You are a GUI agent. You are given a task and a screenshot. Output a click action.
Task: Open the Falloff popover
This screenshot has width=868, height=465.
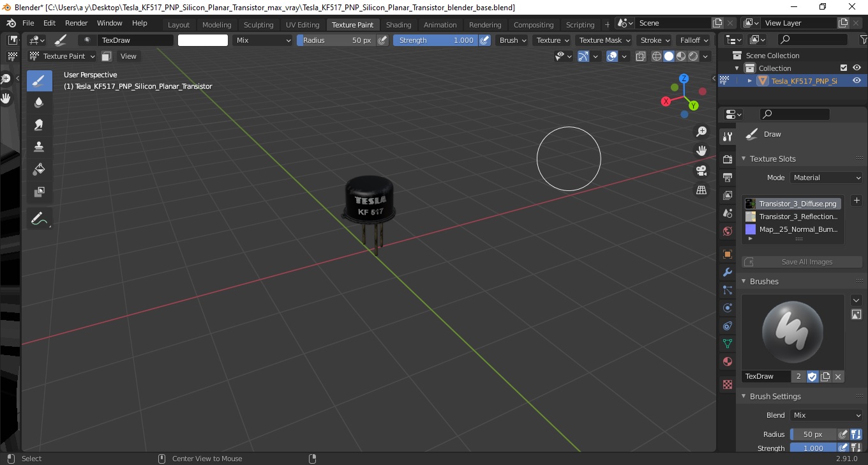(x=694, y=40)
